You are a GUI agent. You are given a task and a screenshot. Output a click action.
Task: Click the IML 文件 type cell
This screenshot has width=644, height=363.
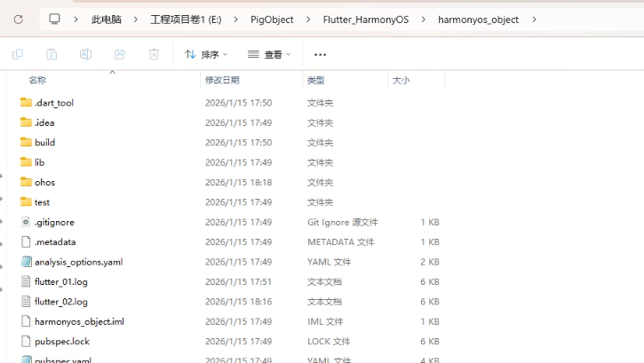tap(325, 321)
